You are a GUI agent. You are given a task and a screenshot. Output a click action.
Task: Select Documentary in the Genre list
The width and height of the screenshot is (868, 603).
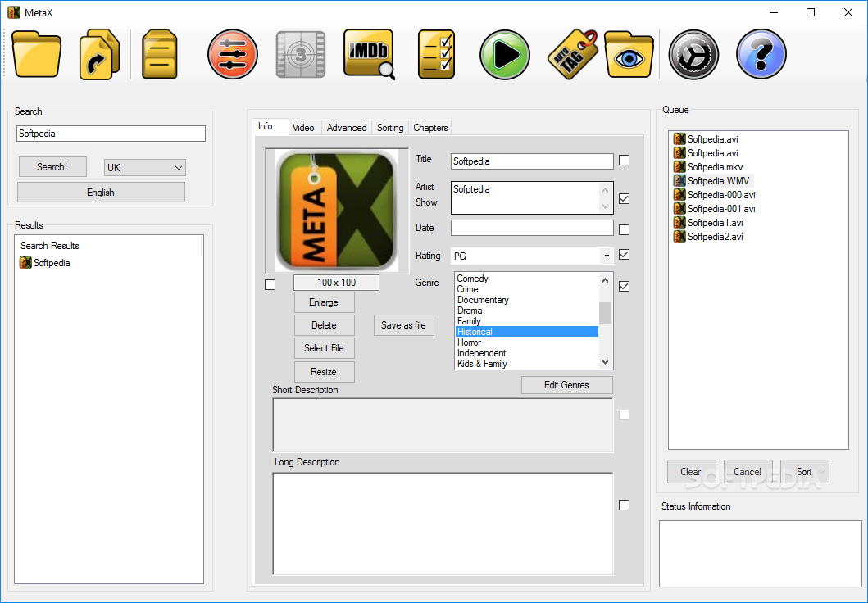click(526, 300)
